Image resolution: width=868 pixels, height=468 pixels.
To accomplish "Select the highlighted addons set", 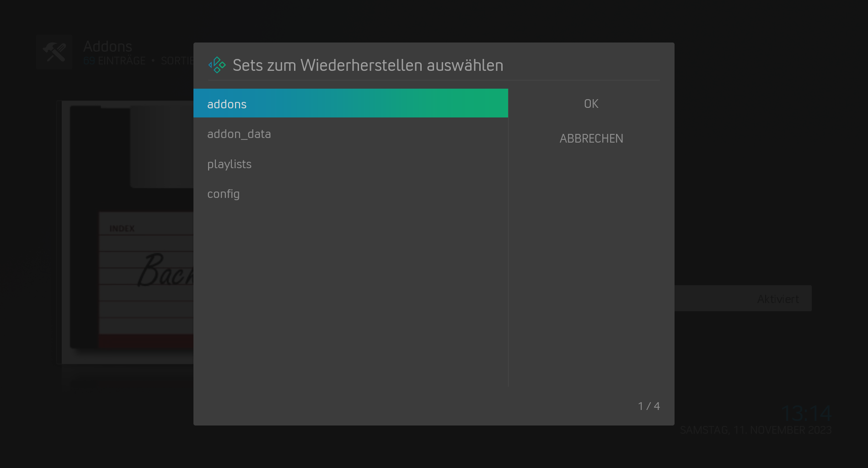I will [351, 103].
